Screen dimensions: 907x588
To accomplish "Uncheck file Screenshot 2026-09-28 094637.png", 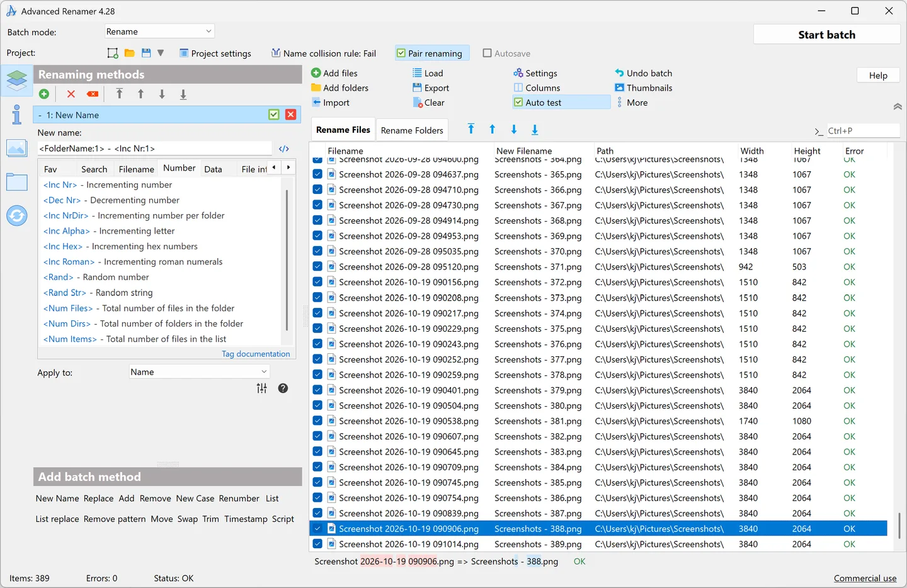I will point(317,174).
